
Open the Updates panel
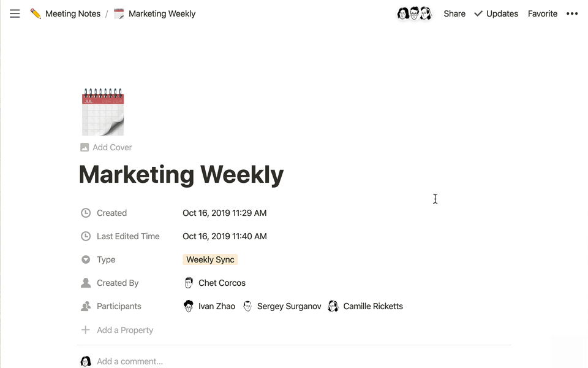[496, 13]
